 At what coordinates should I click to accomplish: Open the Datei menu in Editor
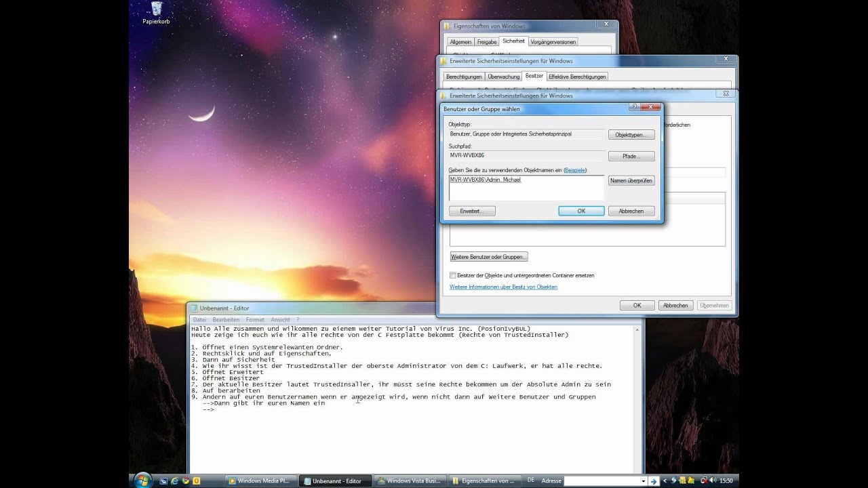pyautogui.click(x=199, y=319)
